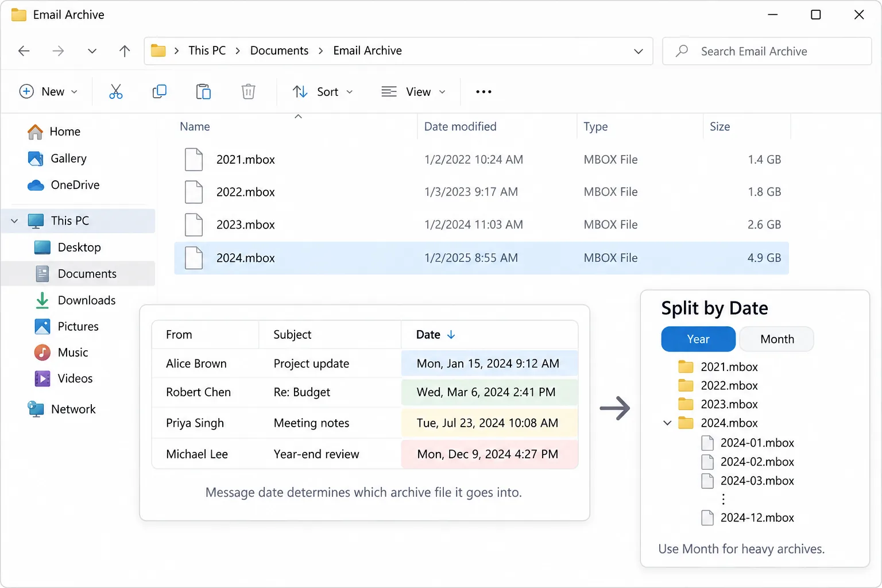Select Documents in navigation pane
Viewport: 882px width, 588px height.
pyautogui.click(x=78, y=274)
